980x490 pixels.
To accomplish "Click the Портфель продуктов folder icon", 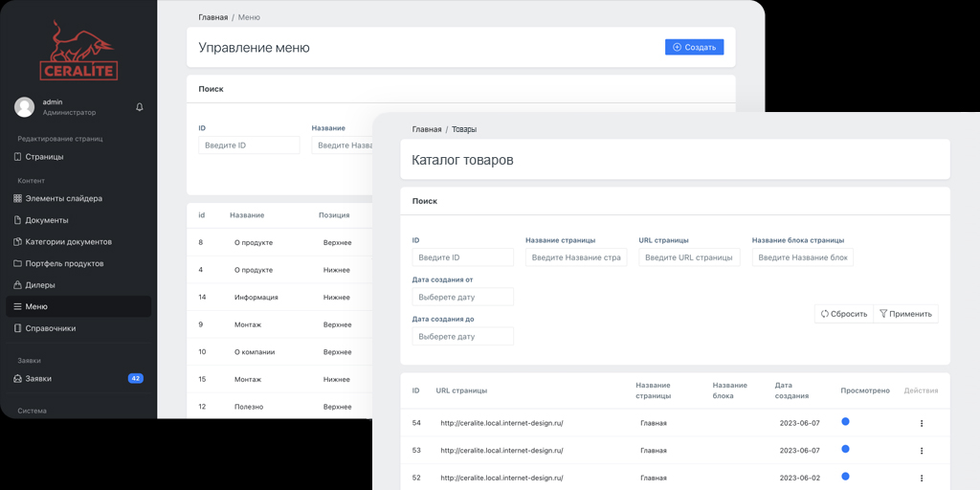I will pos(17,264).
